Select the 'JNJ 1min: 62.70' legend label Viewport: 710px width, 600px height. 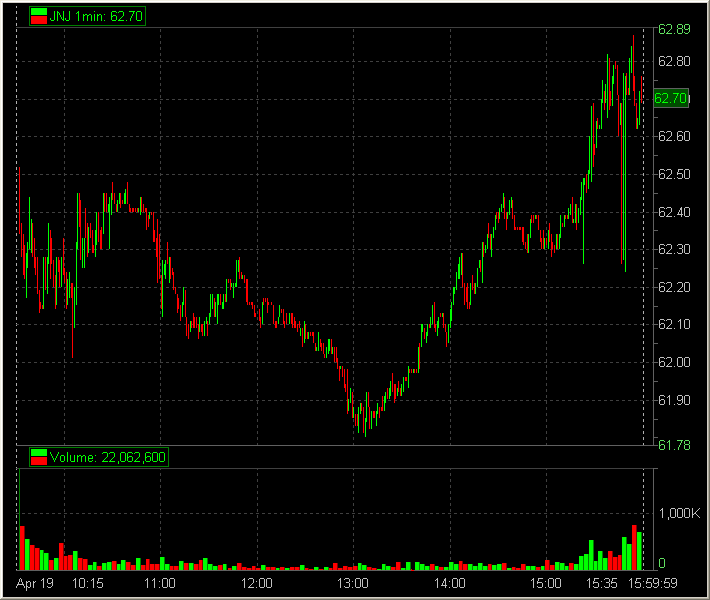[96, 16]
